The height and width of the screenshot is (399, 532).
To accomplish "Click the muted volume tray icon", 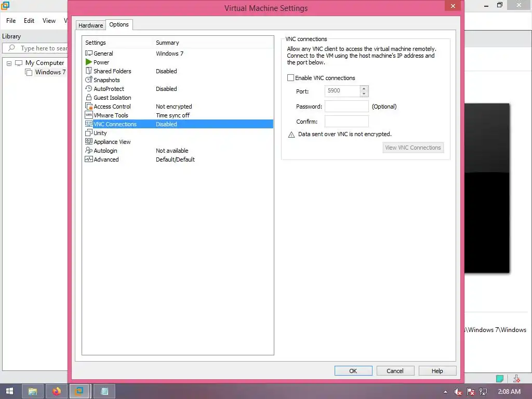I will click(458, 392).
